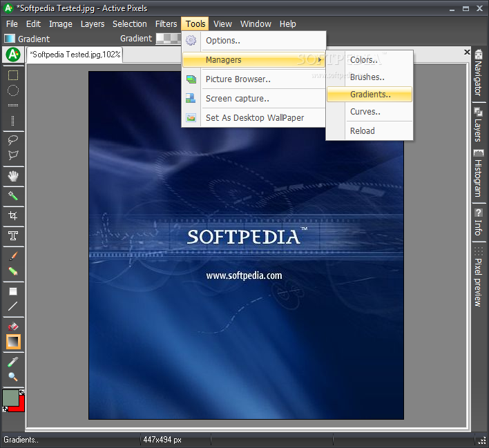Image resolution: width=489 pixels, height=448 pixels.
Task: Select the Gradient tool in toolbox
Action: 13,342
